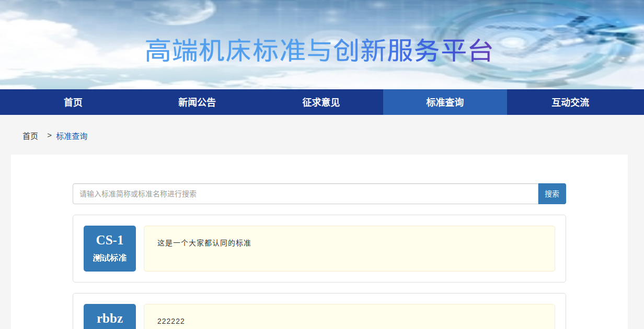This screenshot has width=644, height=329.
Task: Open the 首页 navigation tab
Action: pyautogui.click(x=73, y=102)
